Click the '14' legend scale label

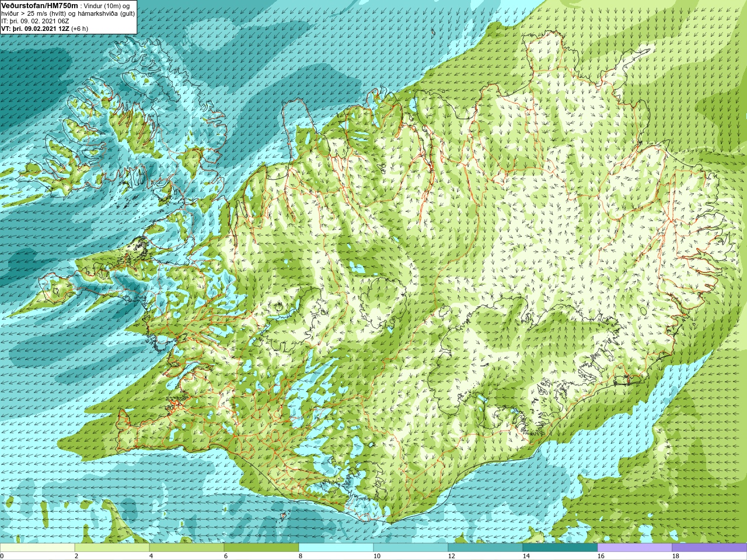coord(526,556)
